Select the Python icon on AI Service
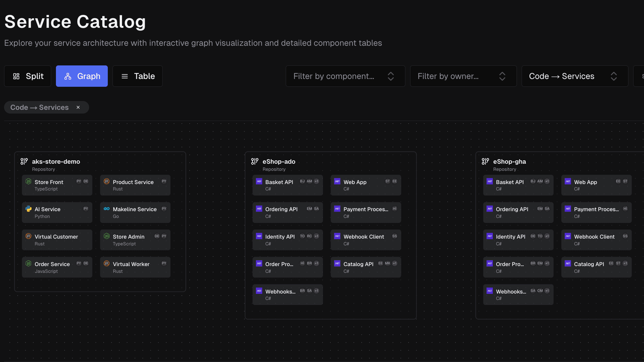 pos(28,209)
